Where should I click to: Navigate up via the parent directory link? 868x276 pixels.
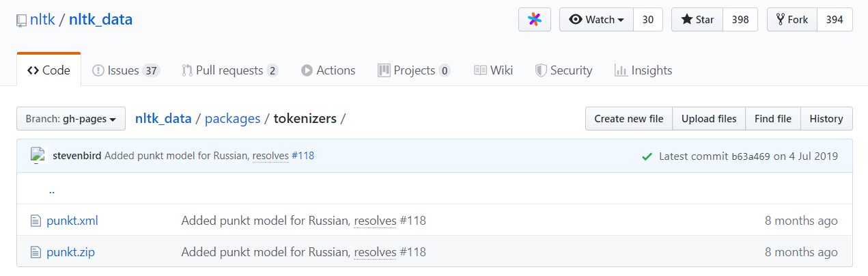coord(52,191)
